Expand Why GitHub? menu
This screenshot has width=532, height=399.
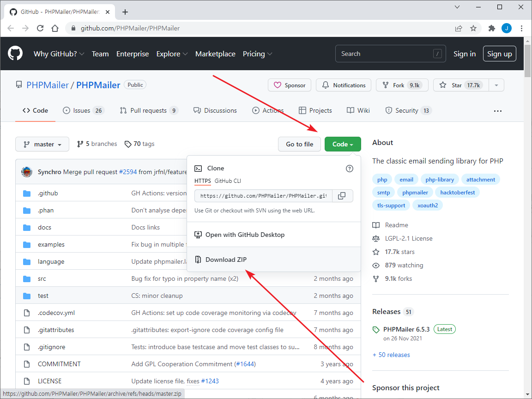(59, 54)
